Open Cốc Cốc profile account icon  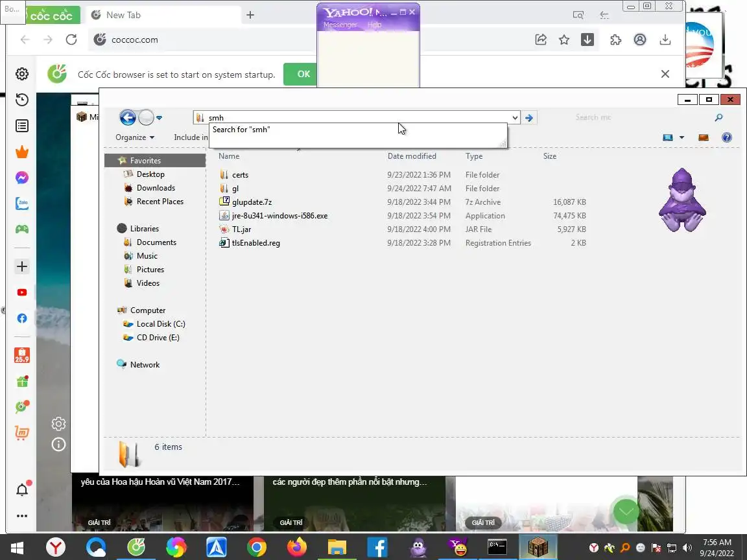640,40
